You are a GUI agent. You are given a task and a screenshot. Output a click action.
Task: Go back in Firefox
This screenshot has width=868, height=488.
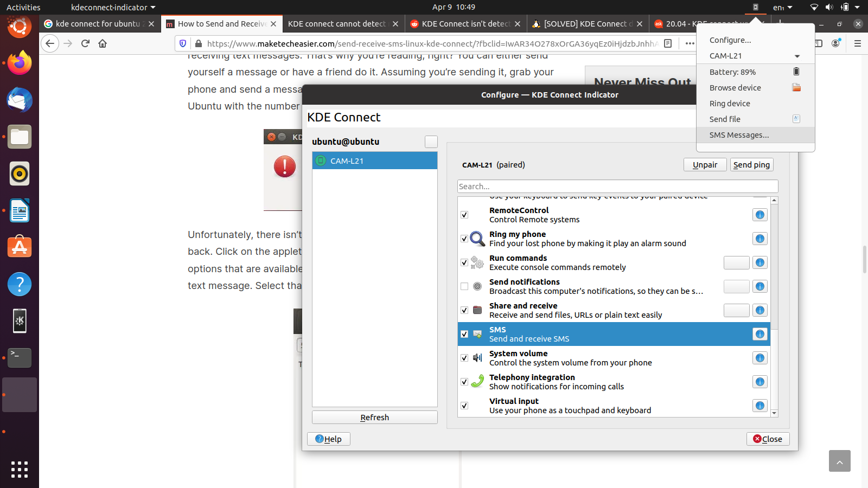[50, 43]
